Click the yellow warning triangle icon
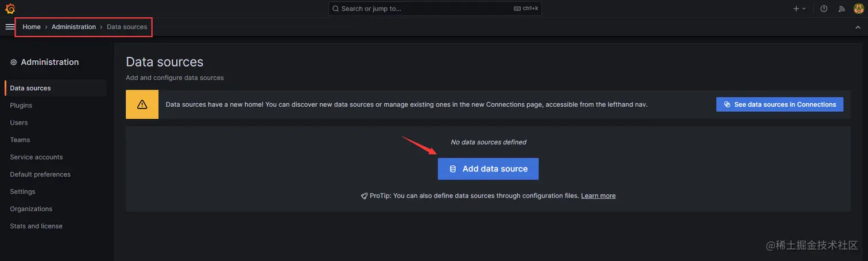 (x=142, y=104)
